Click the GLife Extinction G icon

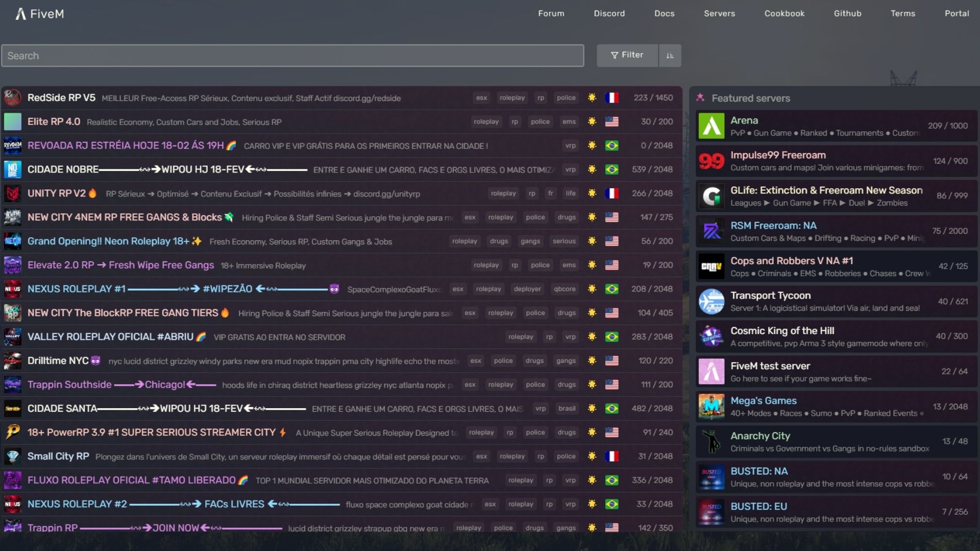[x=712, y=196]
